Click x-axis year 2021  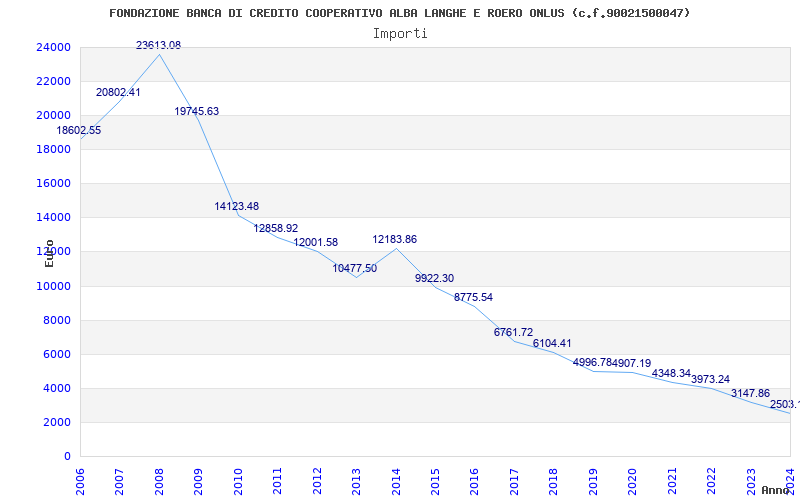[672, 482]
